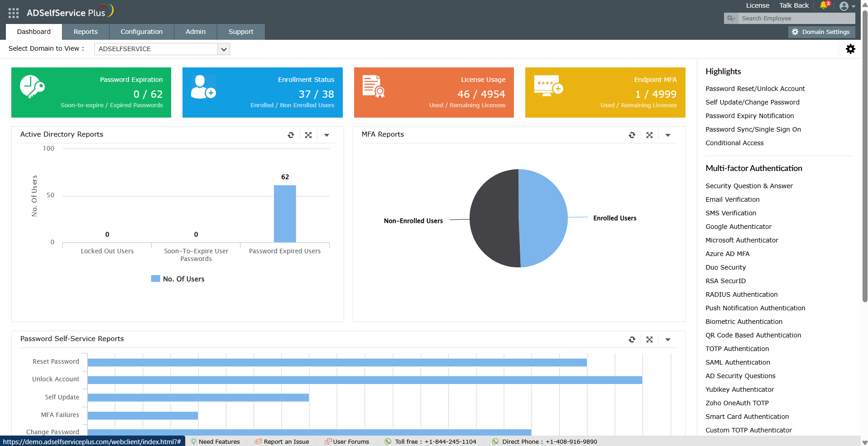Viewport: 868px width, 446px height.
Task: Maximize the Active Directory Reports widget
Action: 308,135
